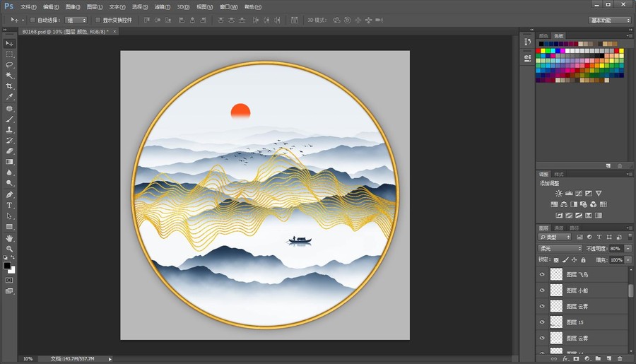This screenshot has height=364, width=636.
Task: Select the Healing Brush tool
Action: coord(9,109)
